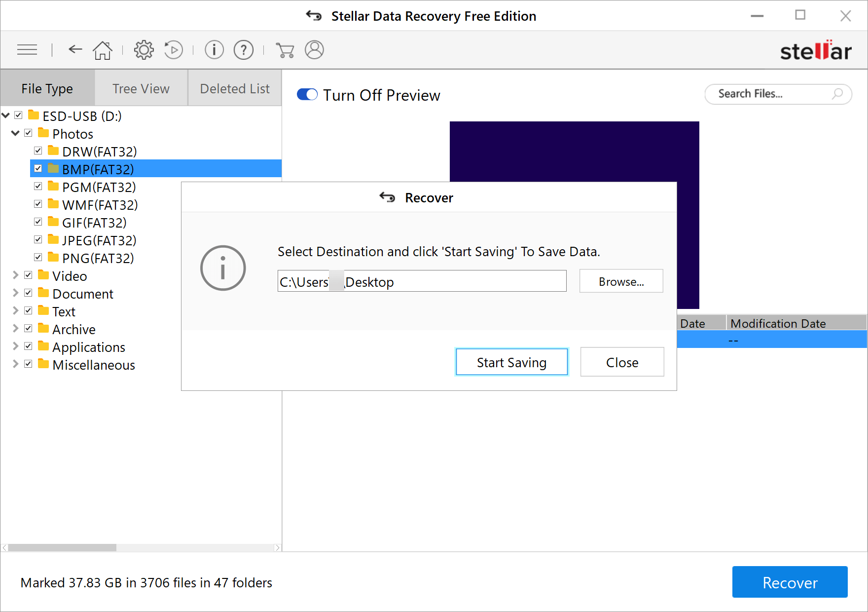Viewport: 868px width, 612px height.
Task: Open the user account icon
Action: click(314, 50)
